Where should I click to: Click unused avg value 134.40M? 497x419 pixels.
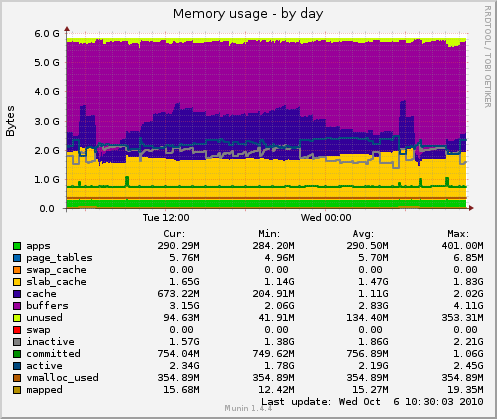[x=367, y=318]
